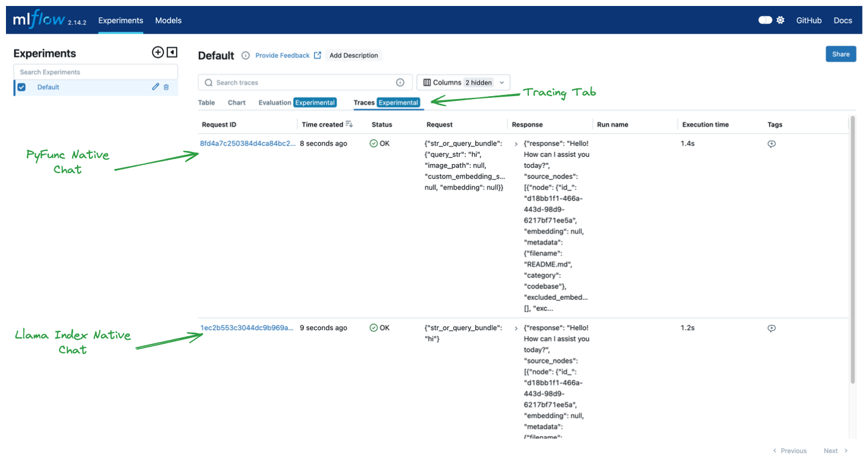868x468 pixels.
Task: Open the settings gear in the top bar
Action: (781, 19)
